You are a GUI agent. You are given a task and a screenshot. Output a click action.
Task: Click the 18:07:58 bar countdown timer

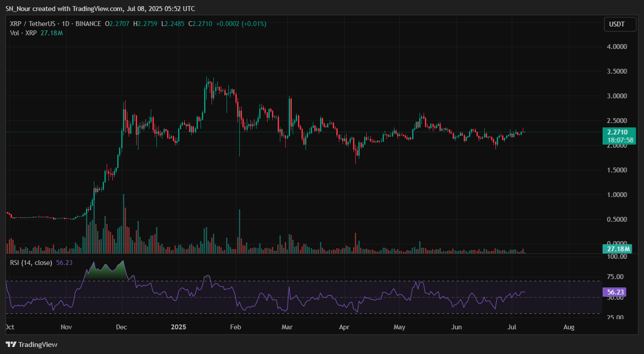[x=620, y=140]
